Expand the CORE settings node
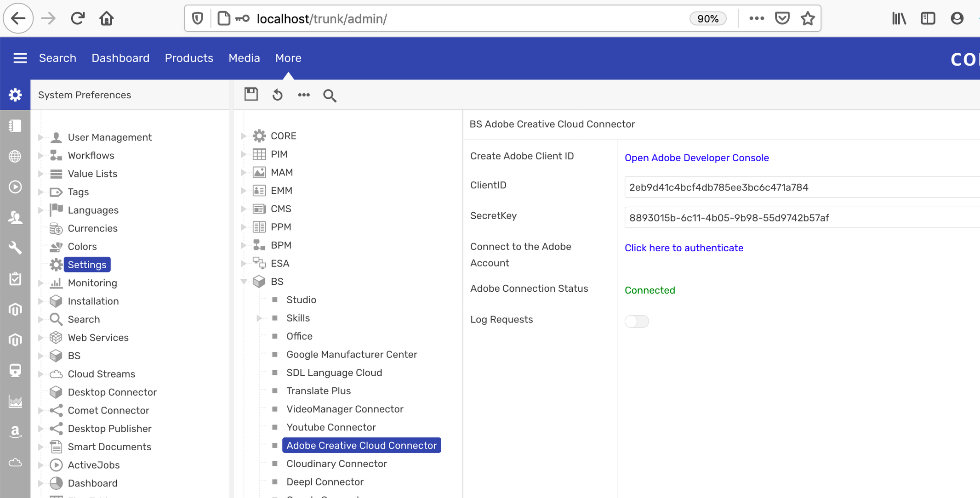Viewport: 980px width, 498px height. tap(244, 136)
